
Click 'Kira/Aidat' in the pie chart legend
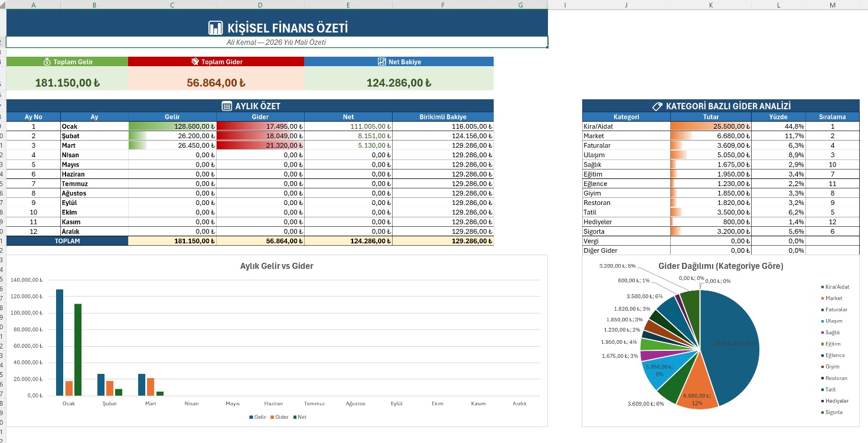tap(835, 287)
